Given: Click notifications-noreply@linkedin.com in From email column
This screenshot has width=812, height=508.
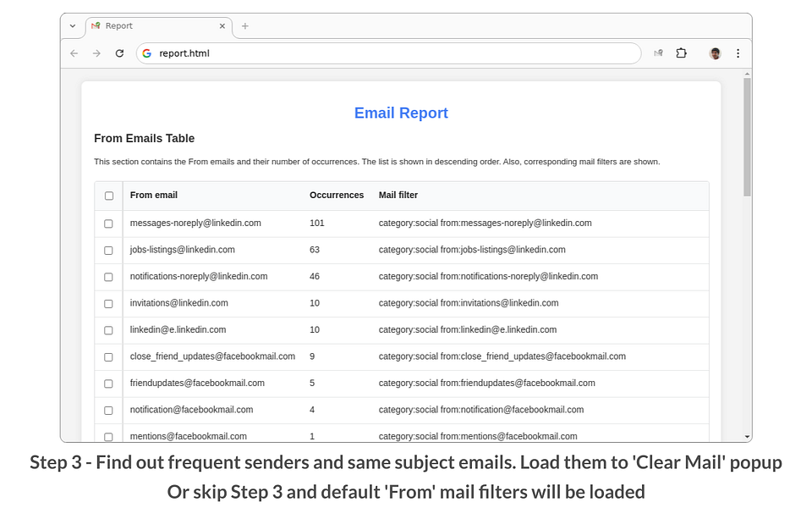Looking at the screenshot, I should pos(199,276).
